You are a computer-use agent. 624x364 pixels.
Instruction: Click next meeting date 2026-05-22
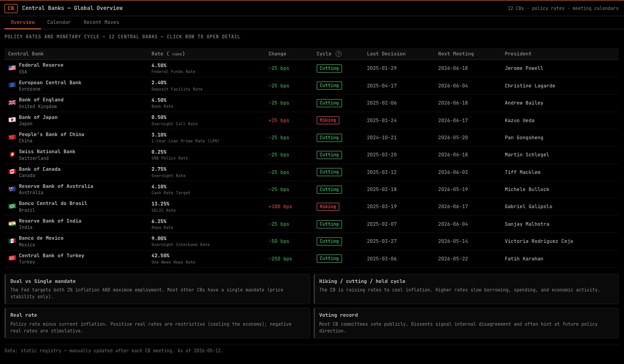tap(453, 259)
